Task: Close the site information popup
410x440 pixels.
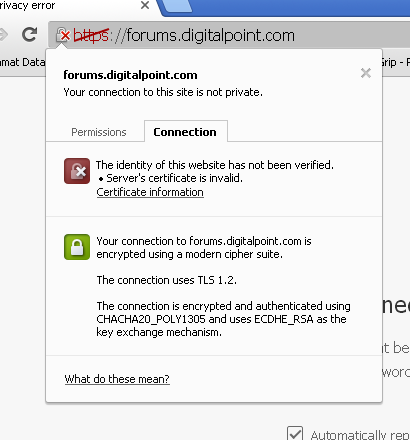Action: (366, 73)
